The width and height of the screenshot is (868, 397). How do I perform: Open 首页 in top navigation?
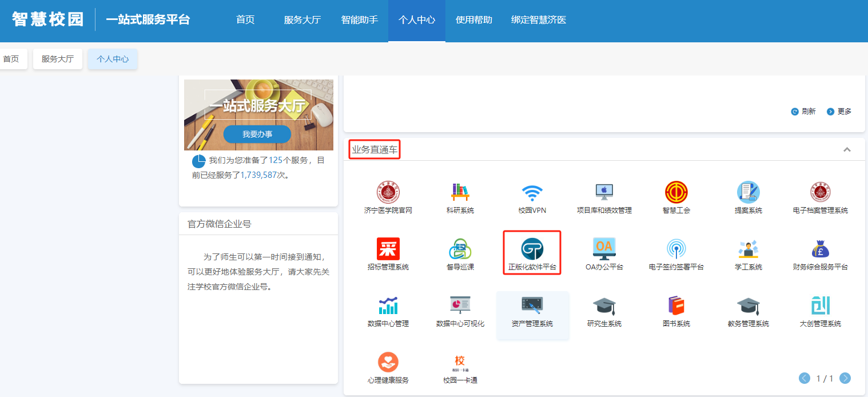click(x=245, y=20)
